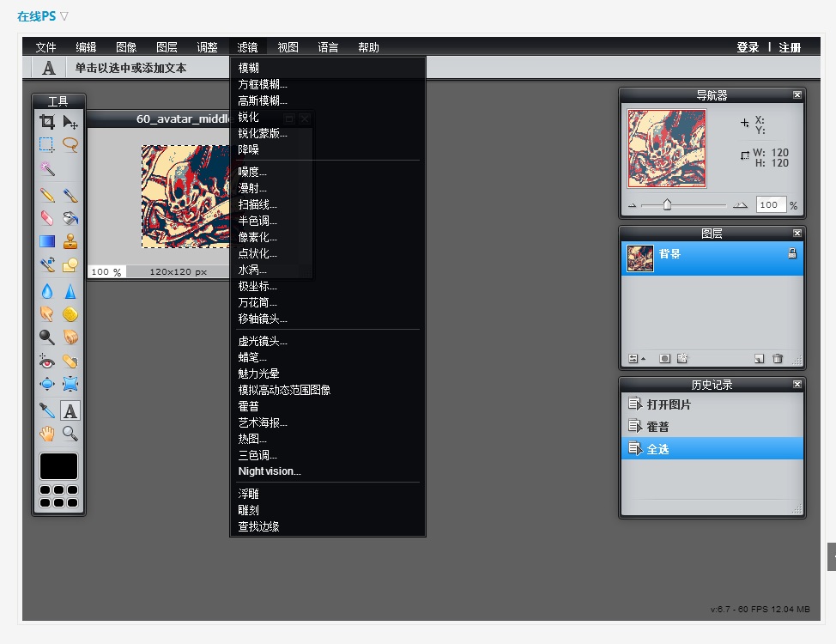Open the 编辑 menu
The height and width of the screenshot is (644, 836).
point(86,47)
